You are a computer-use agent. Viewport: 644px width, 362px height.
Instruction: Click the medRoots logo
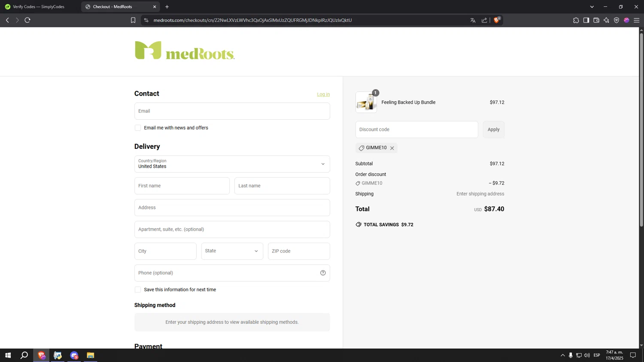tap(185, 50)
